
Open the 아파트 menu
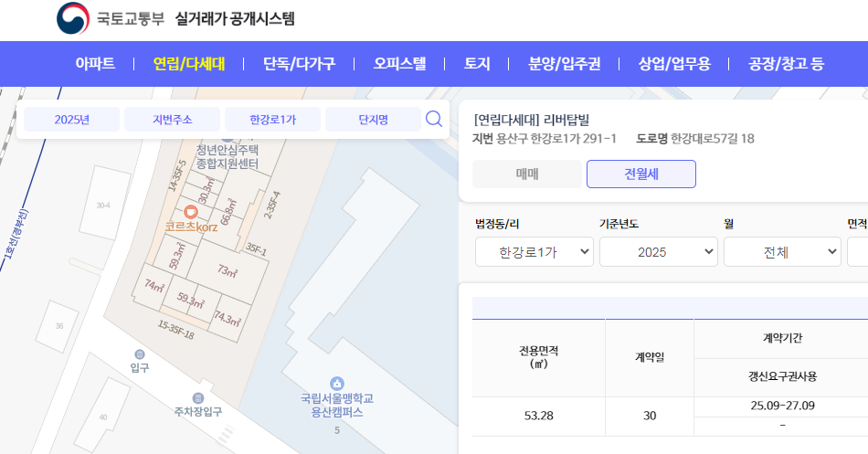(95, 64)
